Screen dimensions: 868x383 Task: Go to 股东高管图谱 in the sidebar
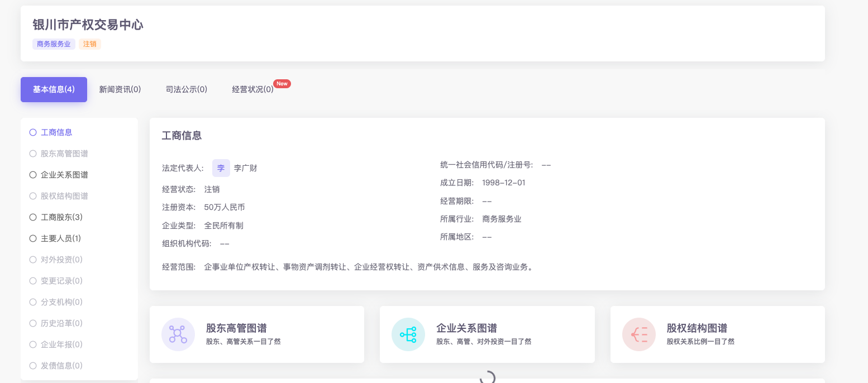pyautogui.click(x=64, y=154)
